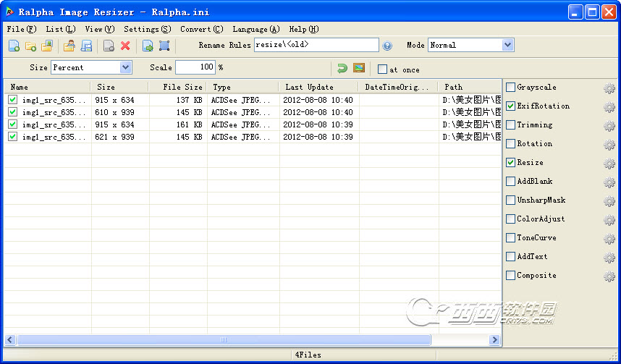The width and height of the screenshot is (621, 364).
Task: Sort by the Last Update column header
Action: coord(318,87)
